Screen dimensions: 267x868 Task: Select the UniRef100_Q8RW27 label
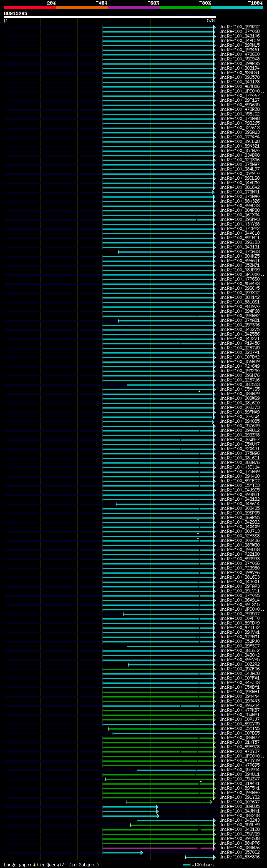pyautogui.click(x=239, y=738)
